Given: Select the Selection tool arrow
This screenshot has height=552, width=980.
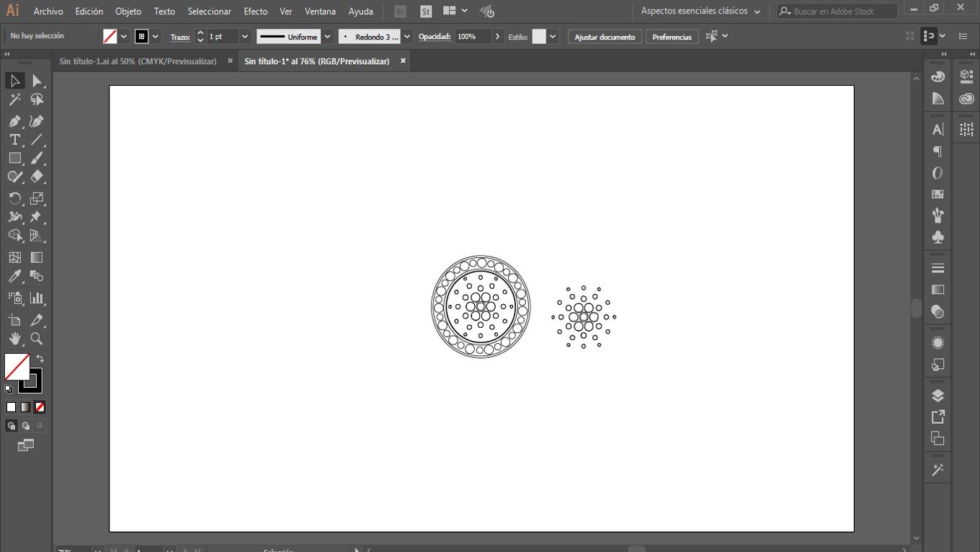Looking at the screenshot, I should click(x=15, y=81).
